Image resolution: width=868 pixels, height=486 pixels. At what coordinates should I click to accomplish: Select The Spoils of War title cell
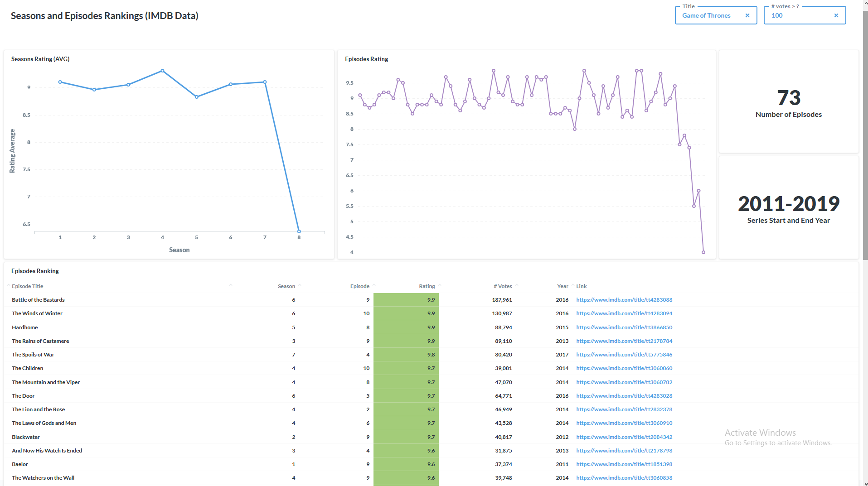pyautogui.click(x=33, y=355)
